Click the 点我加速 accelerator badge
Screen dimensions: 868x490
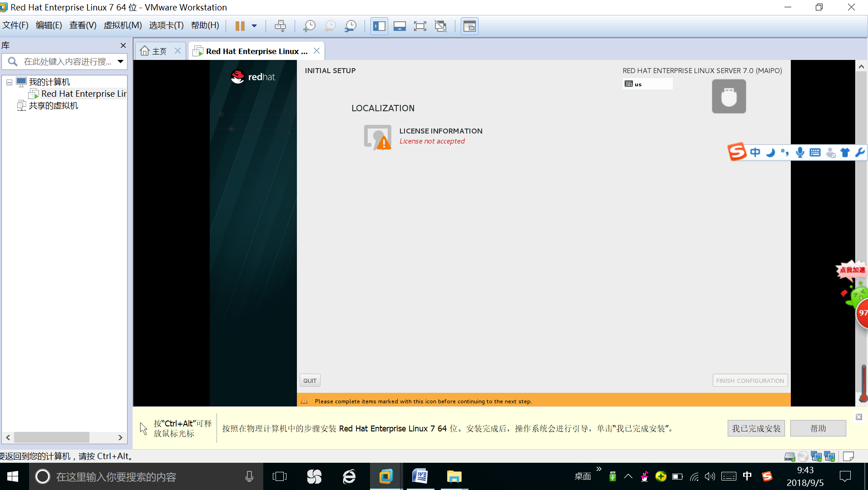[852, 270]
